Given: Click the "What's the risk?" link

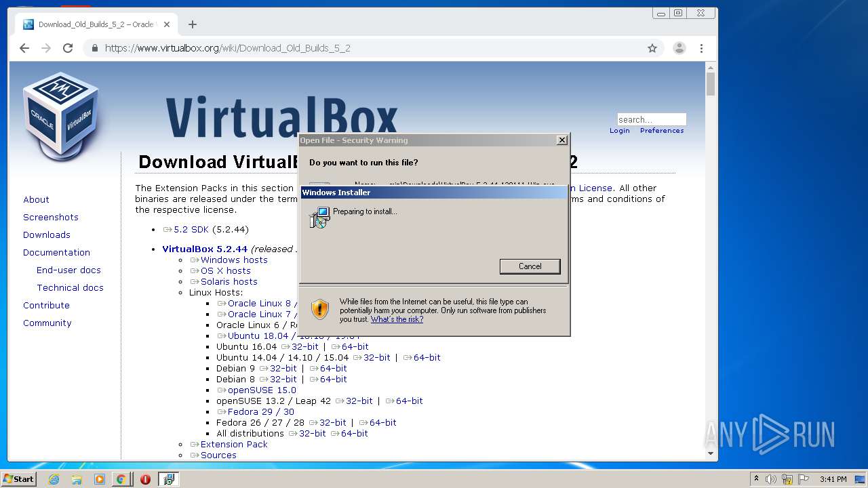Looking at the screenshot, I should coord(397,319).
